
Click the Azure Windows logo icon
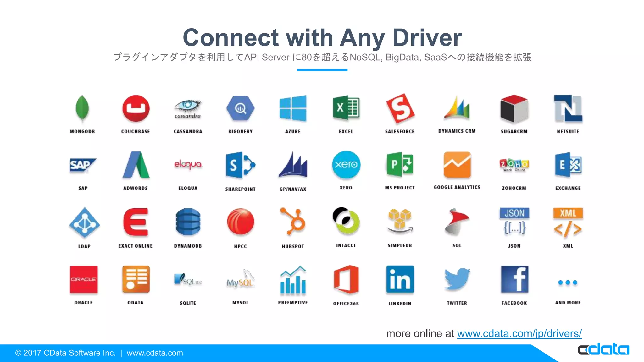293,108
